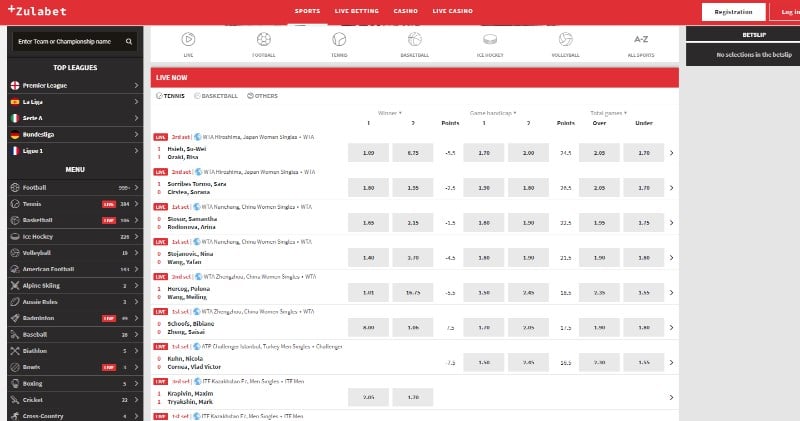Select the Football ball icon in top bar
800x421 pixels.
click(264, 39)
